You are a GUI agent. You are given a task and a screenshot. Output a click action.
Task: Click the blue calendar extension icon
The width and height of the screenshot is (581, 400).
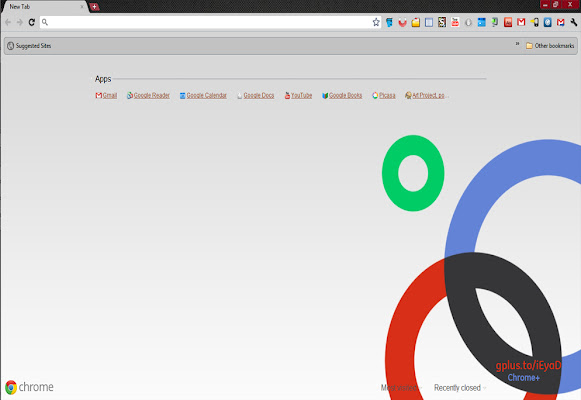pos(482,23)
